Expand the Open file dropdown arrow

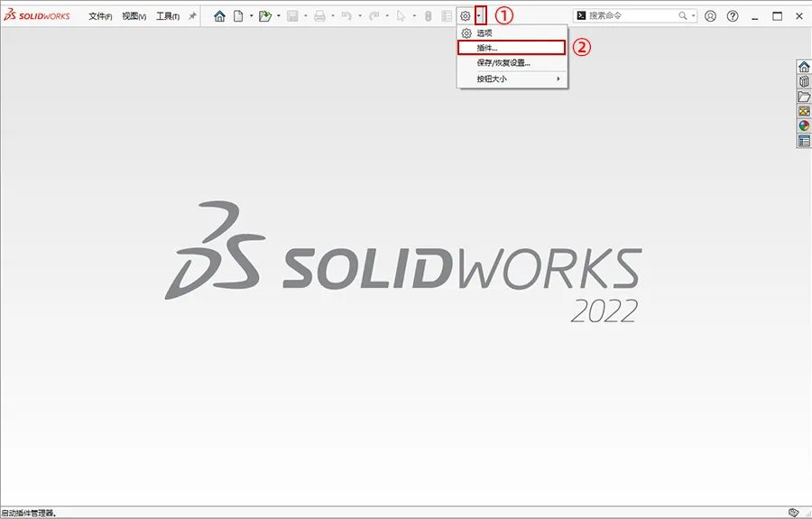pyautogui.click(x=279, y=16)
